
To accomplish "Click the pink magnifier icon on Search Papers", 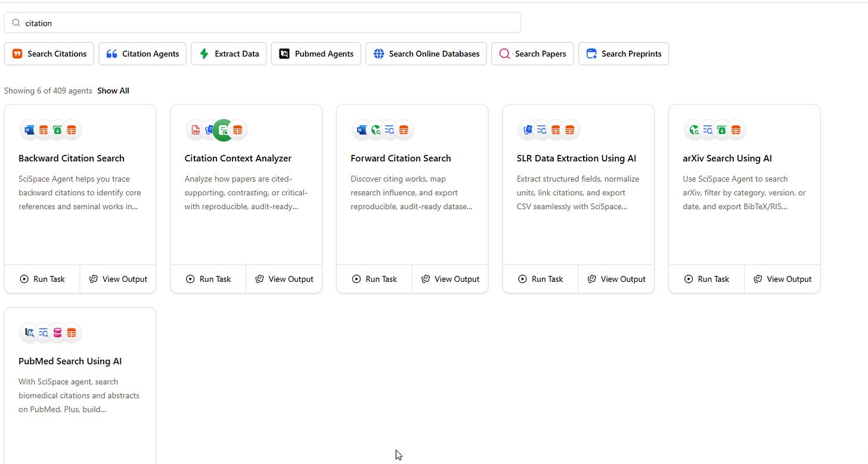I will pos(504,54).
